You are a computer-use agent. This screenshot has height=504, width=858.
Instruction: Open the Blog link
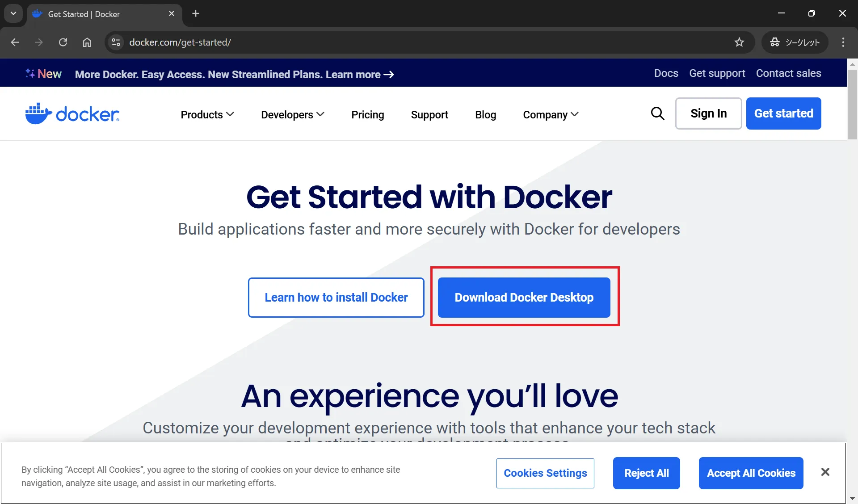(x=486, y=115)
